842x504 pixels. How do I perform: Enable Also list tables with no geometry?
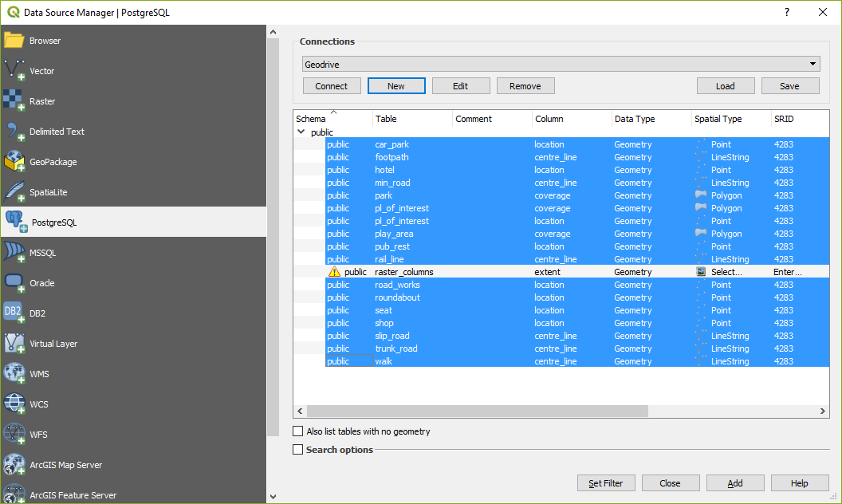(298, 431)
